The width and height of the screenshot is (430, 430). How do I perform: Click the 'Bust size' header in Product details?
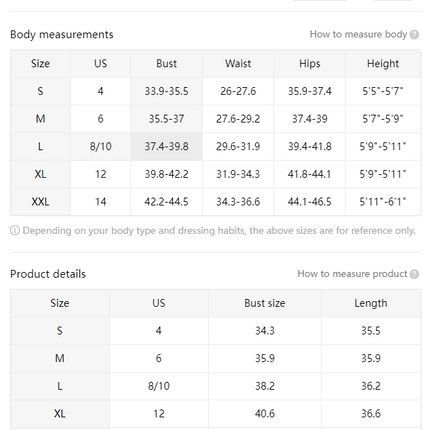(265, 303)
